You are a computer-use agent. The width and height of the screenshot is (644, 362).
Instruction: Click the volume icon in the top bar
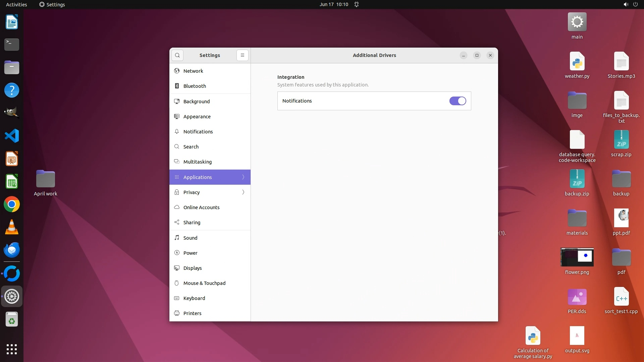pos(626,4)
